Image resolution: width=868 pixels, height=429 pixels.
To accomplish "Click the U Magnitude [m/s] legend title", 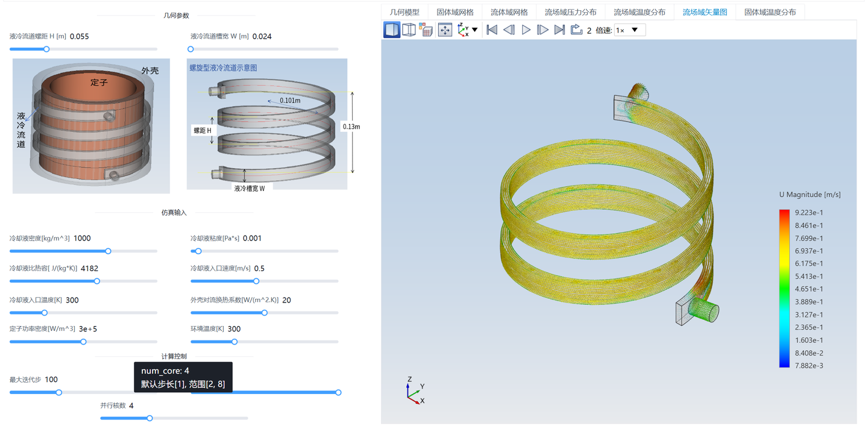I will (810, 195).
